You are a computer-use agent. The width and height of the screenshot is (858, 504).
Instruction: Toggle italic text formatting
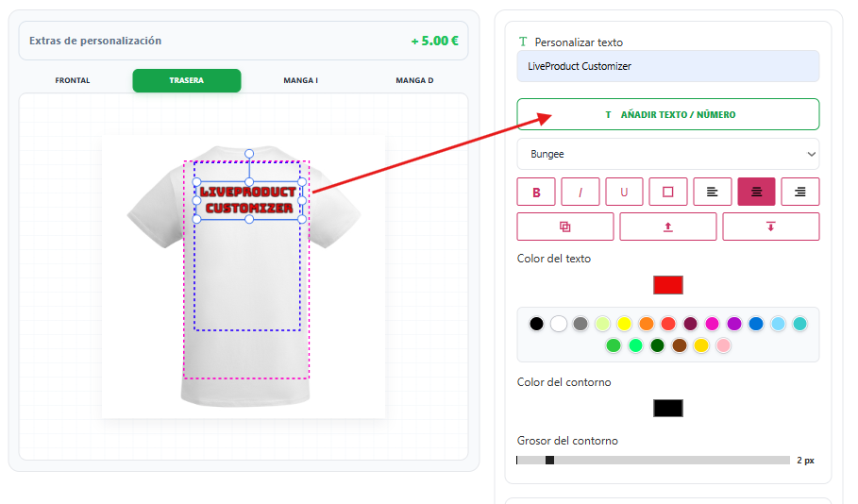(580, 193)
